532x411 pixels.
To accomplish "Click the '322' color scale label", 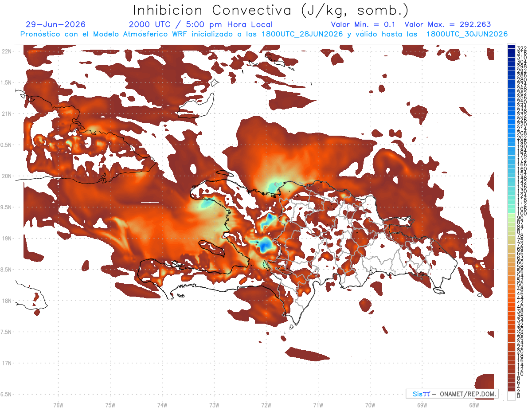I will [x=522, y=48].
